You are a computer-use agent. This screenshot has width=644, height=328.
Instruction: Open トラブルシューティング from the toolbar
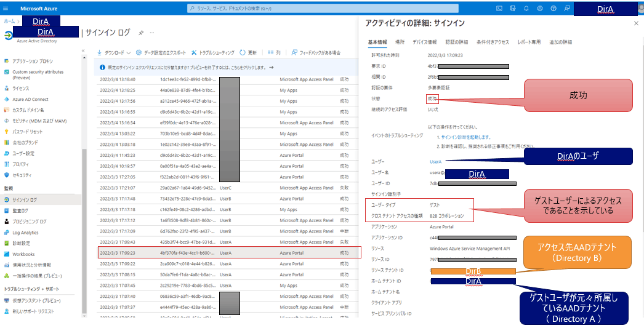(213, 53)
